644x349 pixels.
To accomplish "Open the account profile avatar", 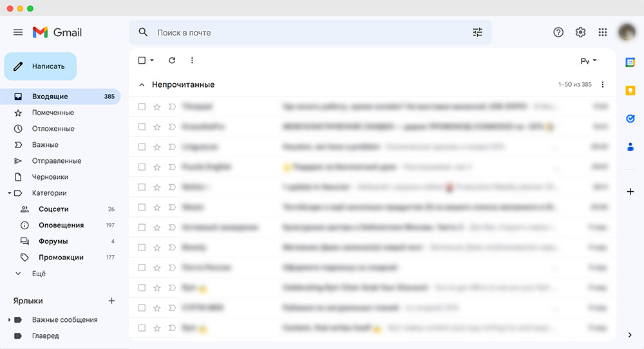I will pyautogui.click(x=627, y=32).
